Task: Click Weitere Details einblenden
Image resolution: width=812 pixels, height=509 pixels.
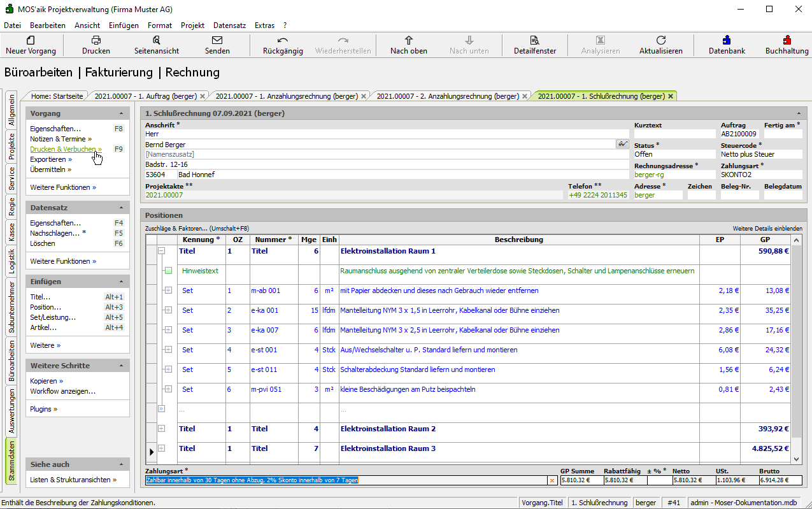Action: click(767, 228)
